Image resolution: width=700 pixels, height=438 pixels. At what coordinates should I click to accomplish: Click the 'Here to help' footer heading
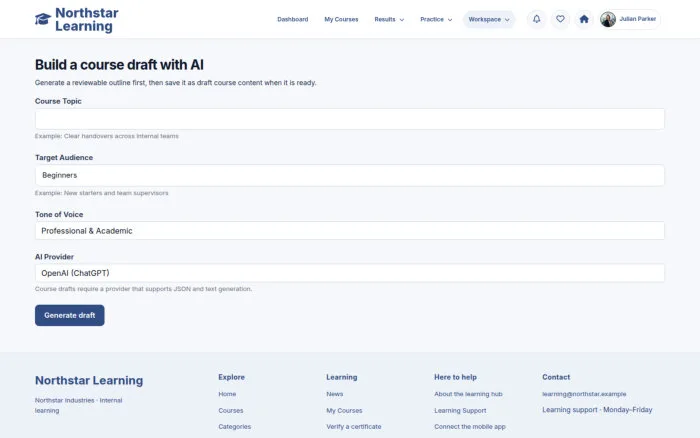point(455,377)
